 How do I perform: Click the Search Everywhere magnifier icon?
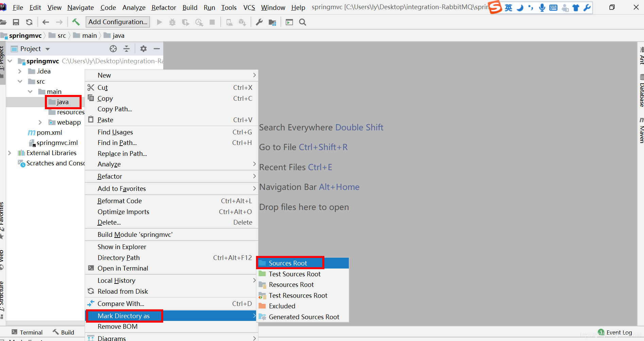[303, 22]
